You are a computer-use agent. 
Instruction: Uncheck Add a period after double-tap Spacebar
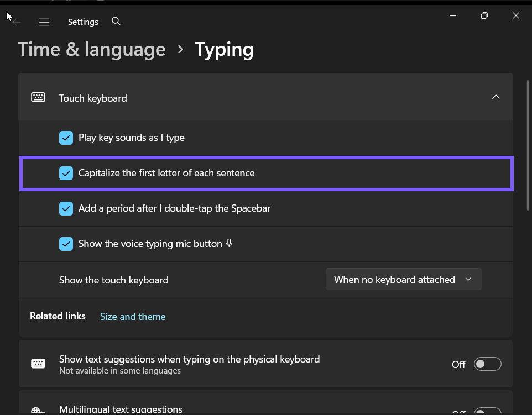(66, 208)
